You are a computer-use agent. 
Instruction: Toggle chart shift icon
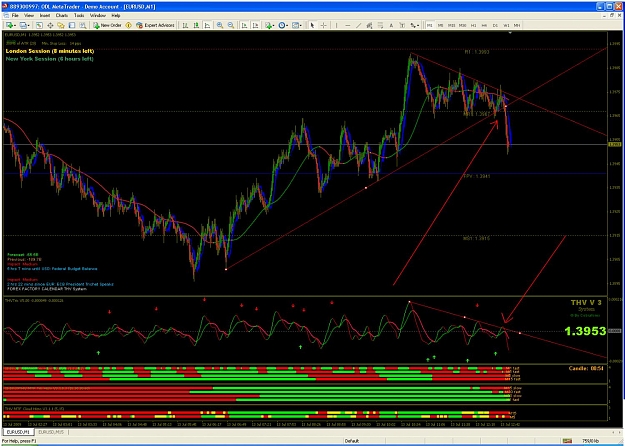pos(255,25)
